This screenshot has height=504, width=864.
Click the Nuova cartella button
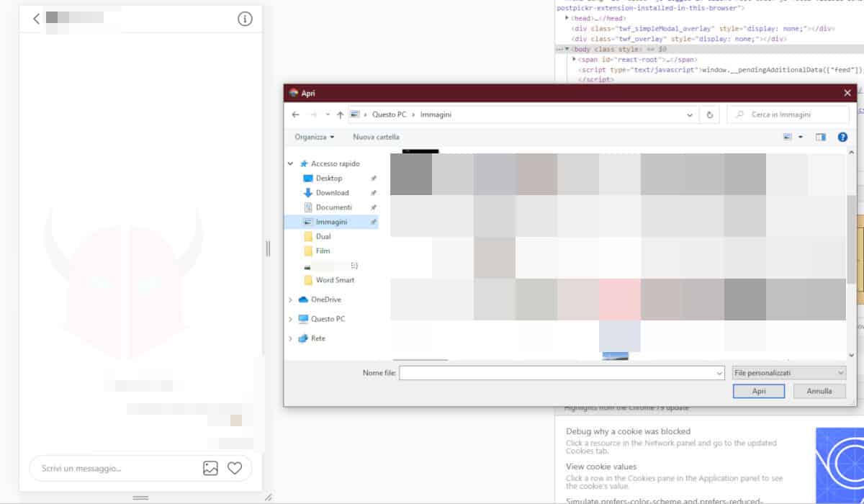tap(376, 137)
